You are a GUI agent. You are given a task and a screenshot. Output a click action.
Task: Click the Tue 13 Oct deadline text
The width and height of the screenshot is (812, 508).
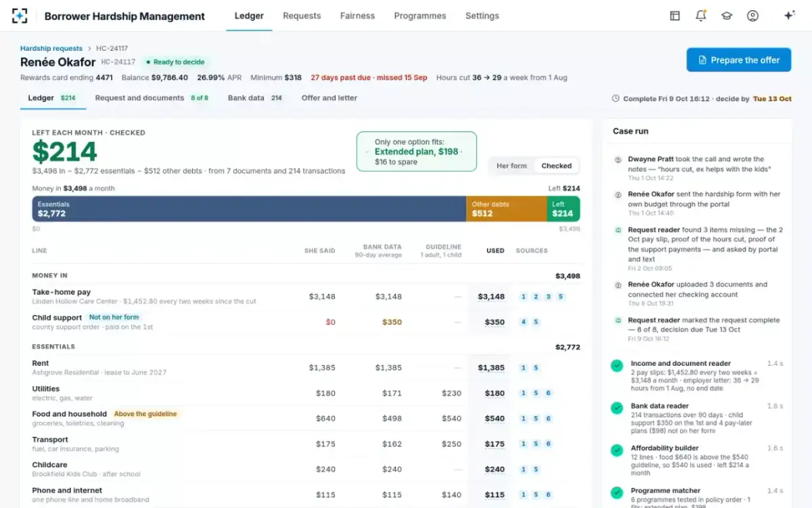click(x=772, y=99)
